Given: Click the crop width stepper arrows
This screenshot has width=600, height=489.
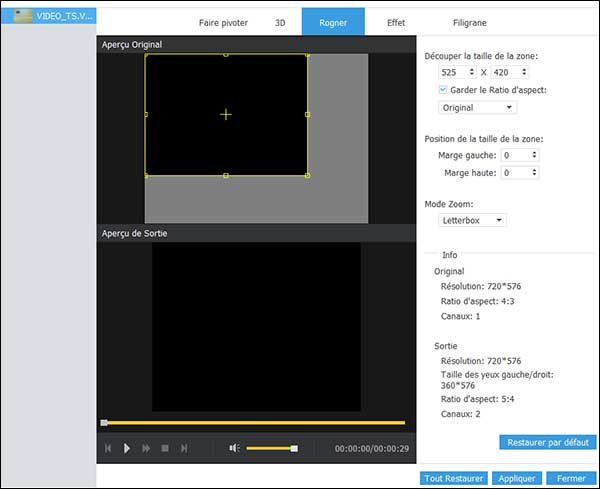Looking at the screenshot, I should tap(472, 72).
